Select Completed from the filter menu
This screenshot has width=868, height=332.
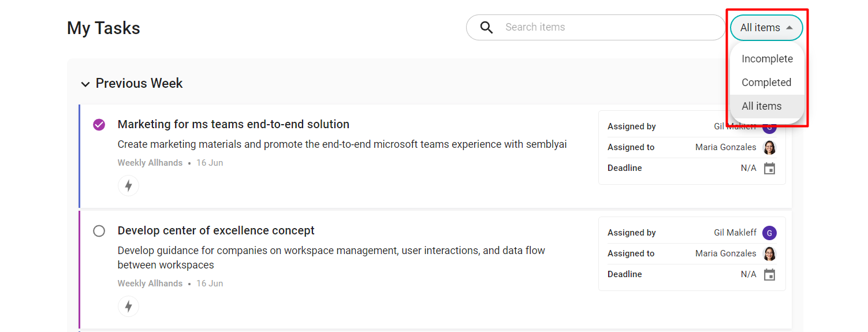coord(767,83)
